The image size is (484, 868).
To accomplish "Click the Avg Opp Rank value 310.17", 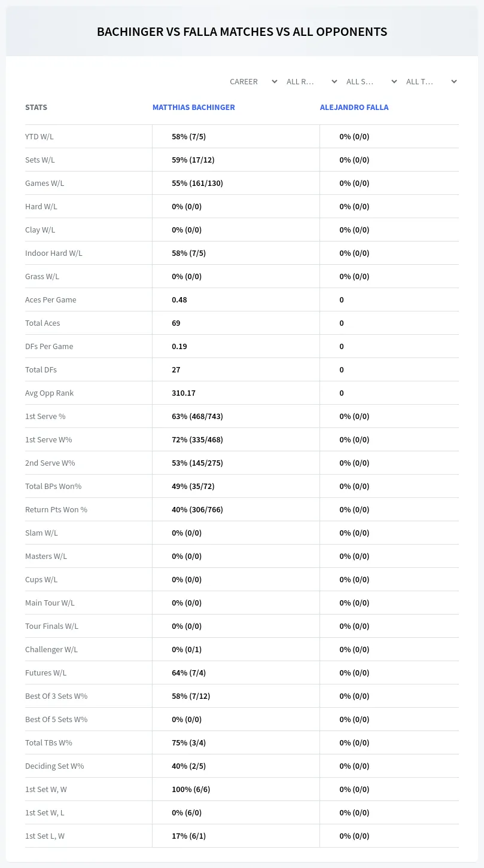I will click(x=184, y=393).
